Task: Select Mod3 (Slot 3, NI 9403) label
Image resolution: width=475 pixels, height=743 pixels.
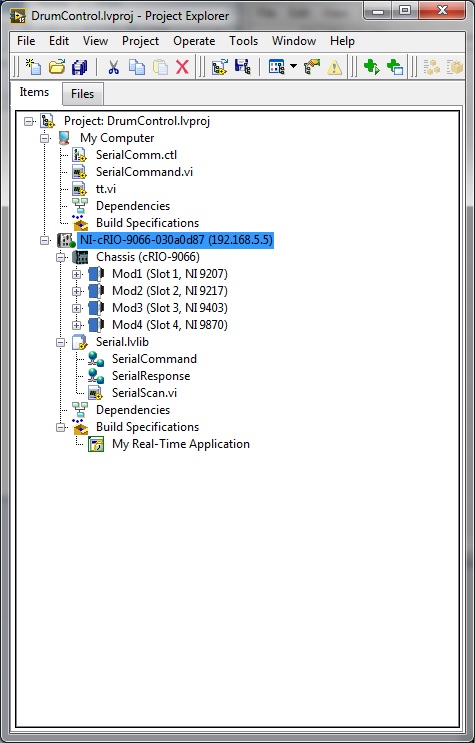Action: 170,308
